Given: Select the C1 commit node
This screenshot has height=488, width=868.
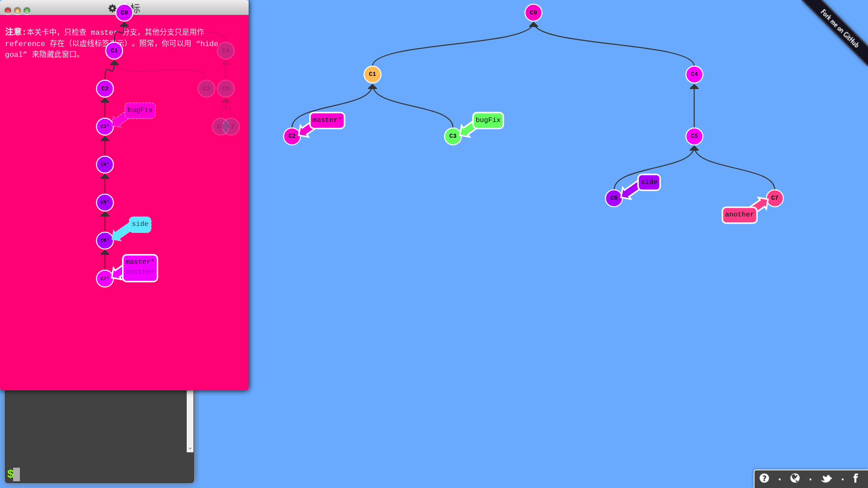Looking at the screenshot, I should 373,74.
